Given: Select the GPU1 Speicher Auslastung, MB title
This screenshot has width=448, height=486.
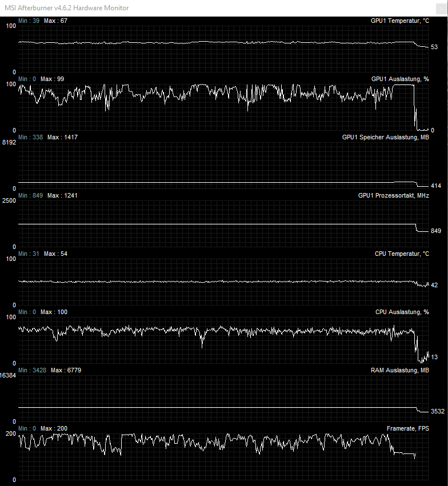Looking at the screenshot, I should click(x=385, y=137).
